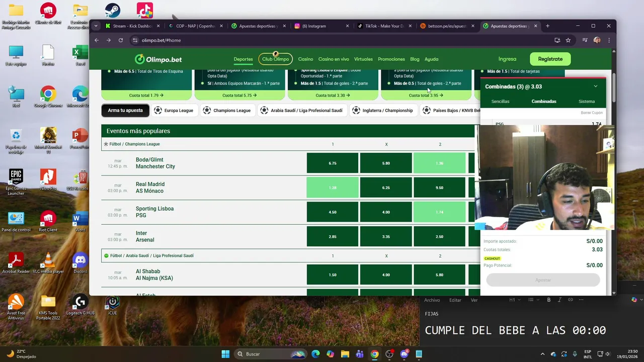
Task: Open Avast Free Antivirus desktop icon
Action: [16, 307]
